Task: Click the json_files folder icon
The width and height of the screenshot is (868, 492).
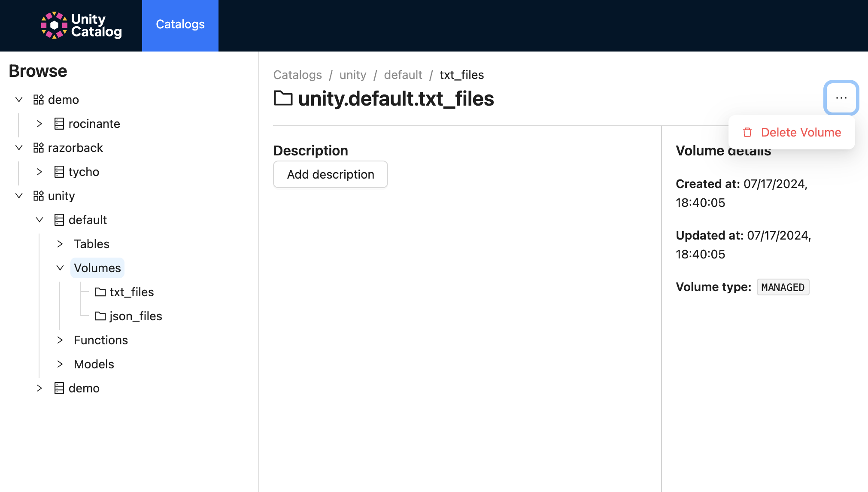Action: click(100, 316)
